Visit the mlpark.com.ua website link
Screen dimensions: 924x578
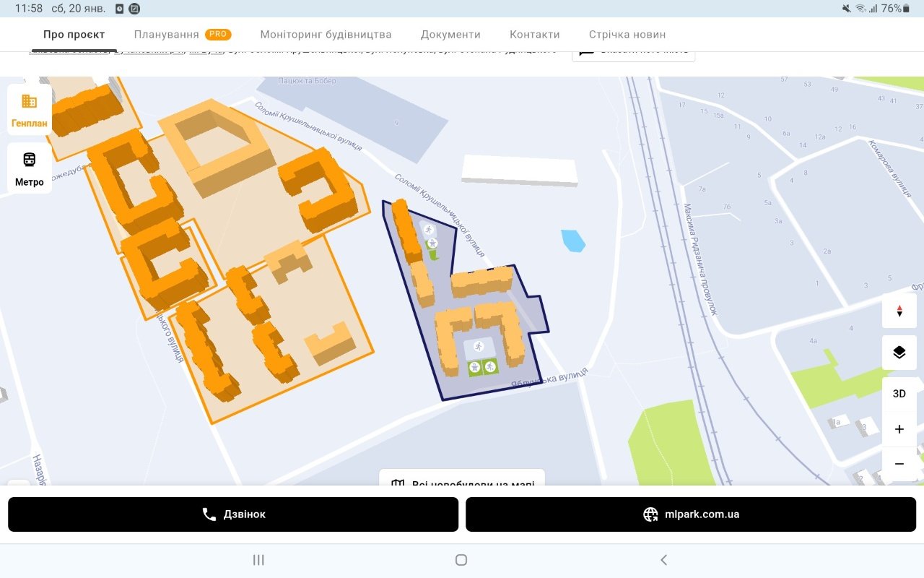tap(691, 514)
